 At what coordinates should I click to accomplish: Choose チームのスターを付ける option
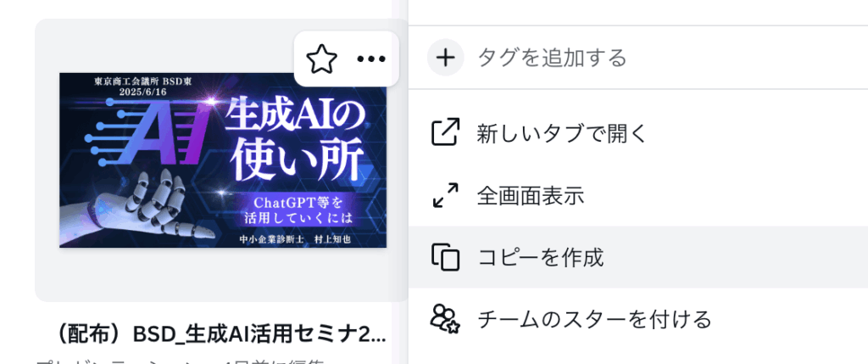click(x=638, y=318)
